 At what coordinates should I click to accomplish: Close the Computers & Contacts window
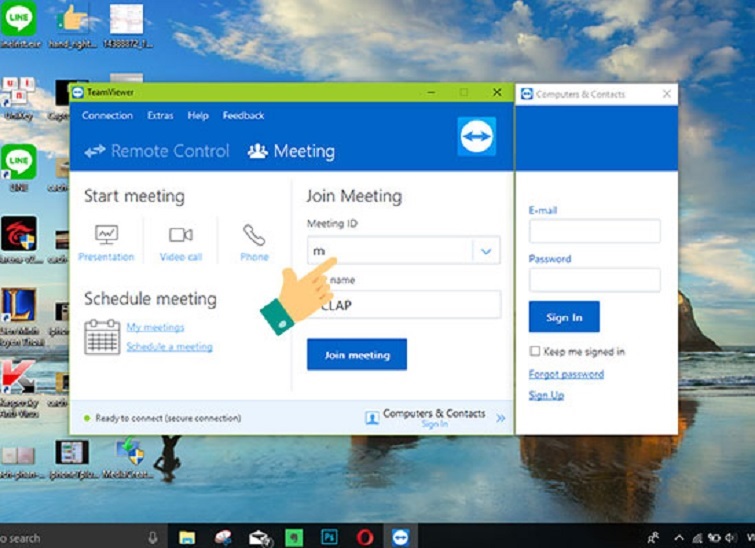click(667, 94)
